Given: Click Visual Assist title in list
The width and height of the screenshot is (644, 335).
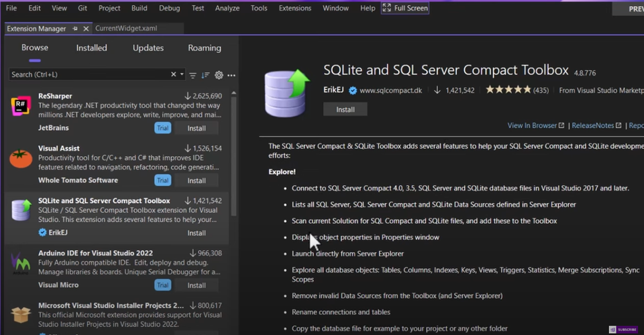Looking at the screenshot, I should click(59, 149).
